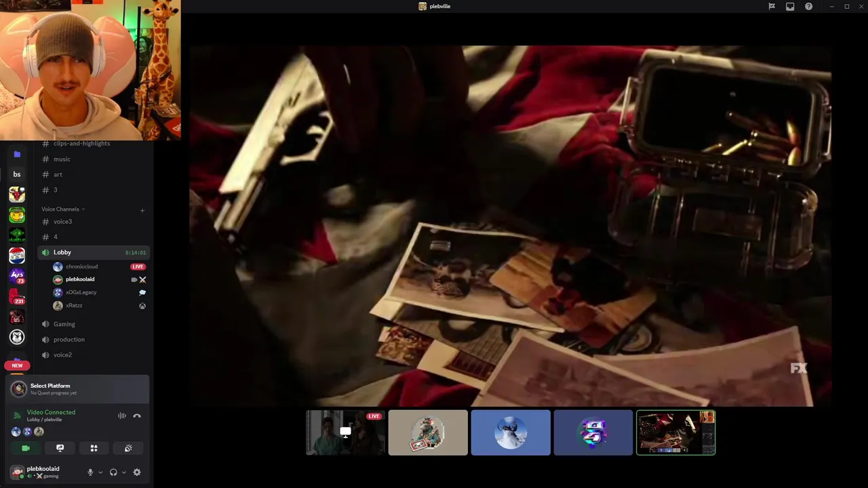
Task: Open the white circular emblem server
Action: [x=17, y=337]
